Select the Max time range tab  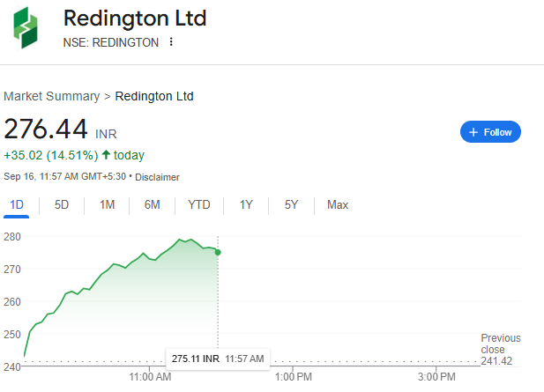tap(338, 205)
